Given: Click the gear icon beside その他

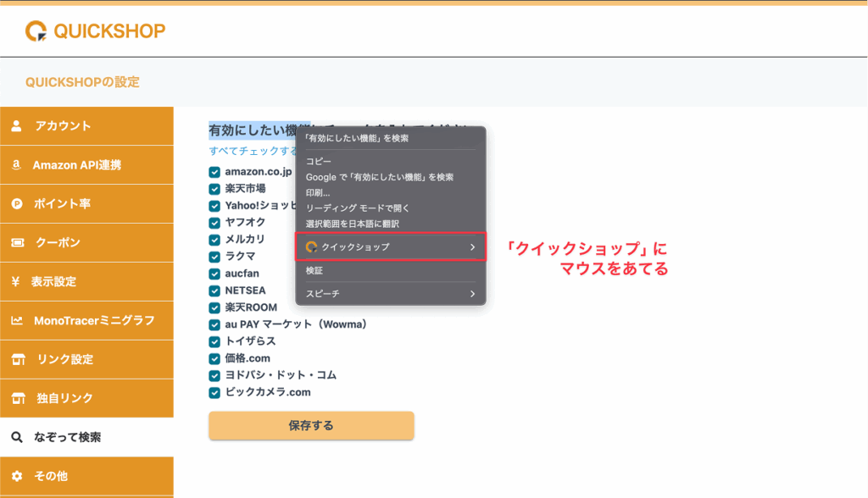Looking at the screenshot, I should coord(17,476).
